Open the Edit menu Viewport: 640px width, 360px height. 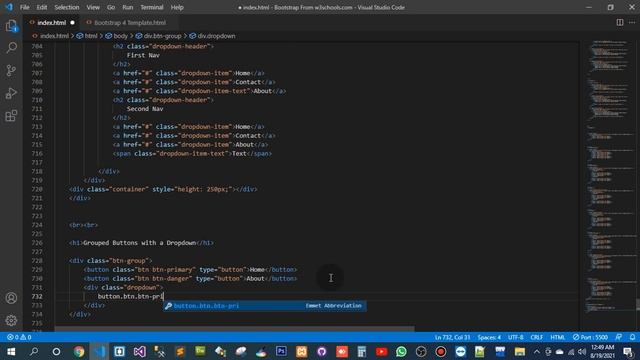tap(42, 7)
